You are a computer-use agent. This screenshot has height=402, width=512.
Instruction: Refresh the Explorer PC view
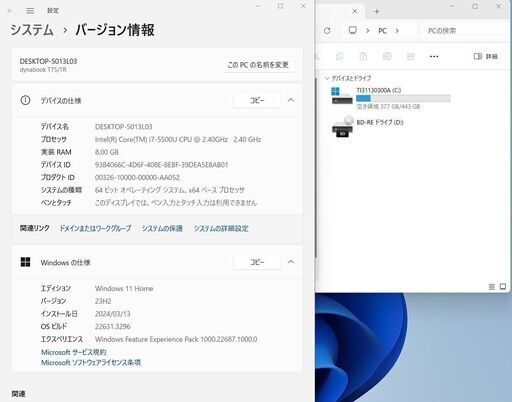(x=327, y=31)
